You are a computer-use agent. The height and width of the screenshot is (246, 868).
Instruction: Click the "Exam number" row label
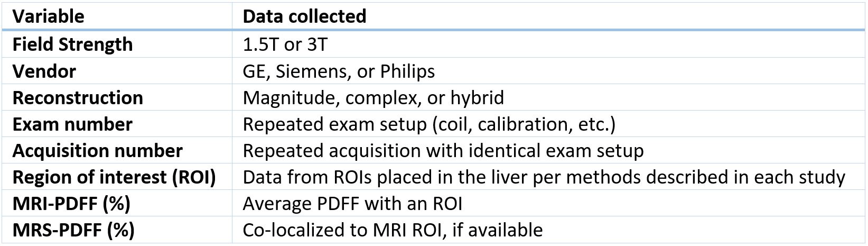(x=72, y=124)
